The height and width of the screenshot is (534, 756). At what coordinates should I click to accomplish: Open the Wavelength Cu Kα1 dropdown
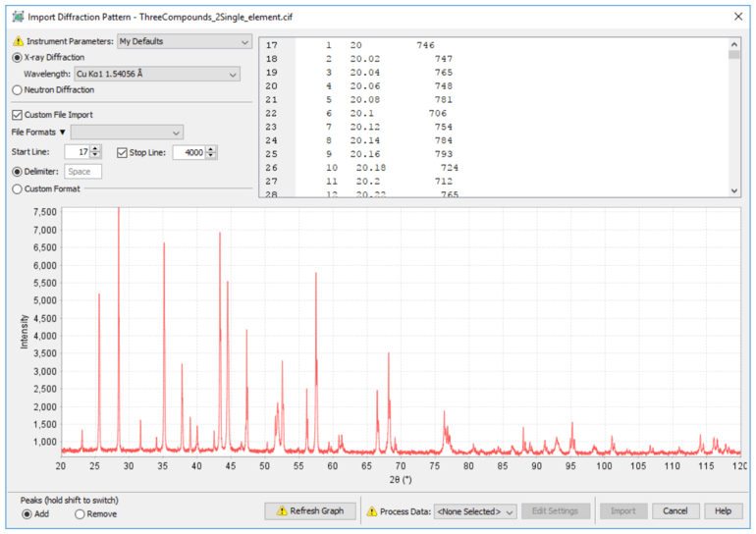point(156,74)
